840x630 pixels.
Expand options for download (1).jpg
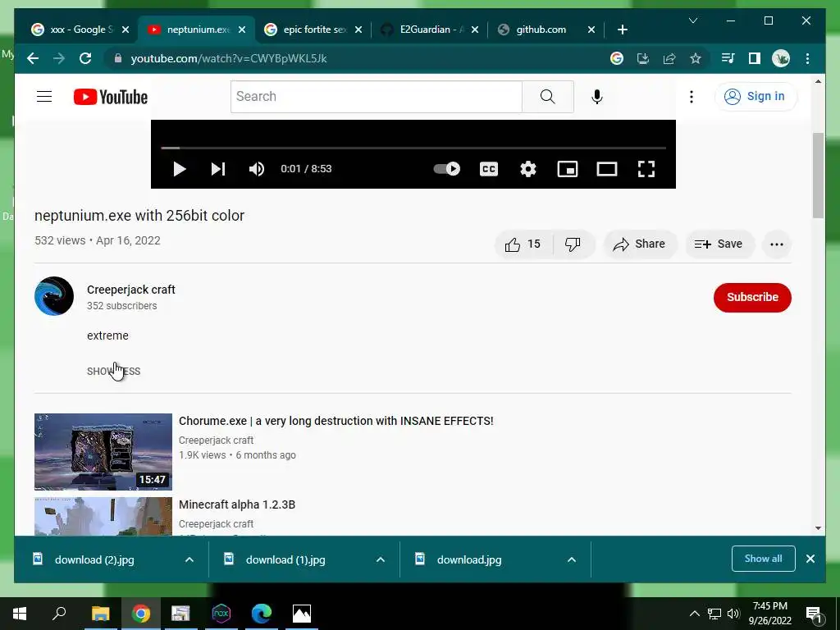click(x=381, y=559)
